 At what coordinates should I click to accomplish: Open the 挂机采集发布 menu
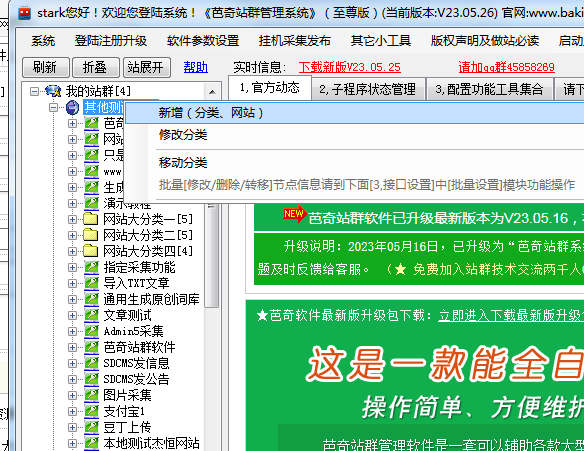point(295,41)
